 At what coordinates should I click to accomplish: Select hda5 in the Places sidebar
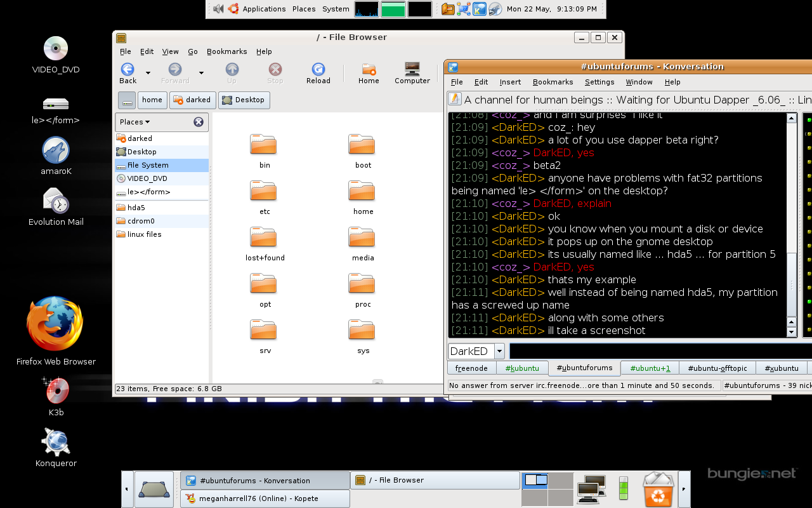[x=136, y=208]
